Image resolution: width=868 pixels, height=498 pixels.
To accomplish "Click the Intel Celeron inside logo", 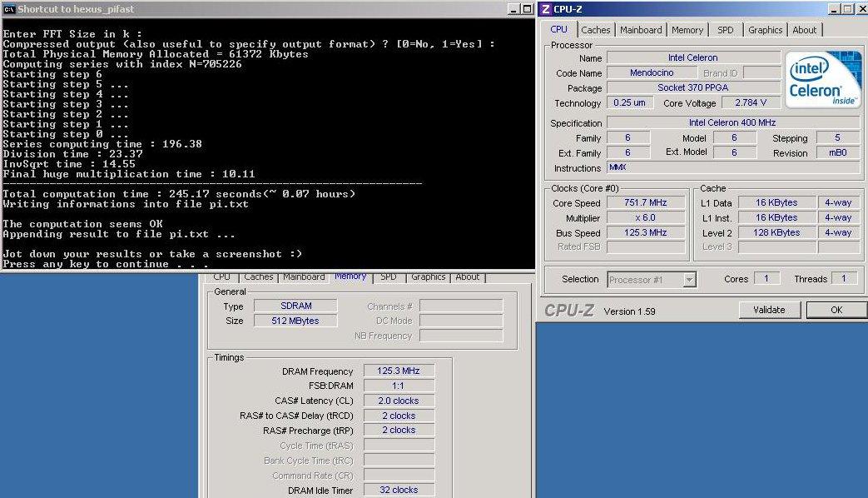I will [x=822, y=78].
